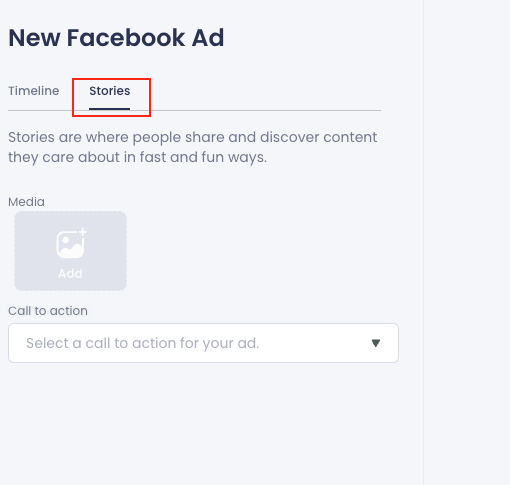Click the call to action placeholder text
Viewport: 510px width, 485px height.
pyautogui.click(x=143, y=343)
